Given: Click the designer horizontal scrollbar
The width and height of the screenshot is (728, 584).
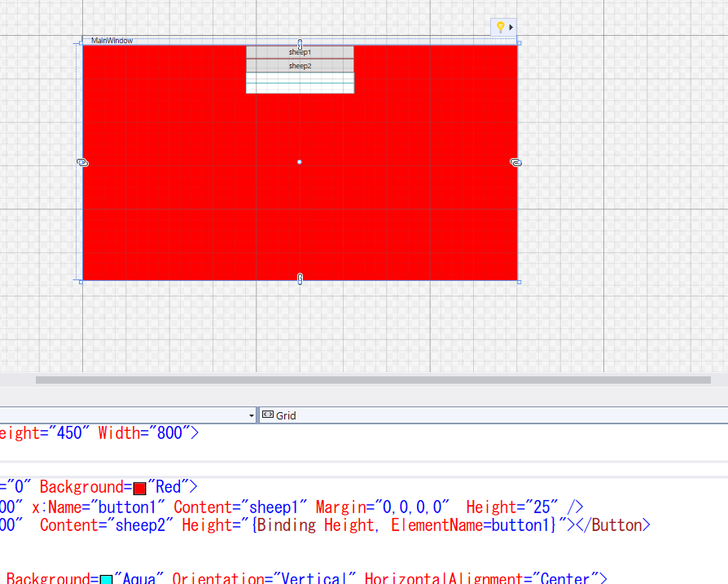Looking at the screenshot, I should point(373,380).
